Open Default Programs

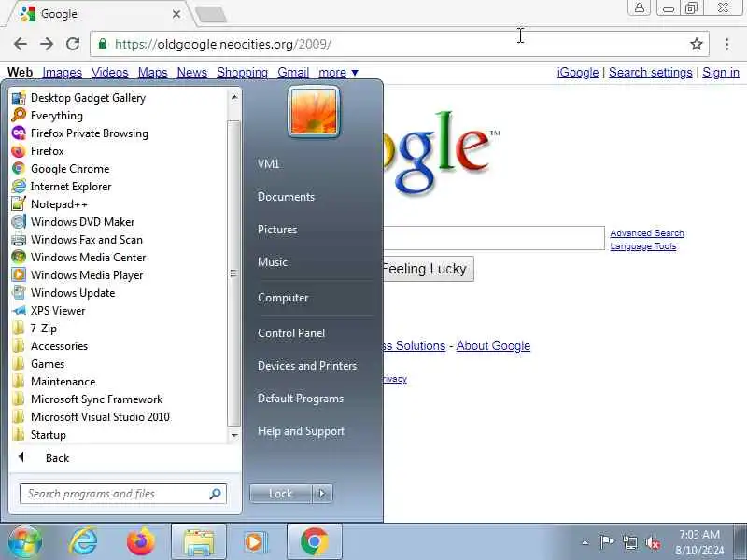(301, 399)
